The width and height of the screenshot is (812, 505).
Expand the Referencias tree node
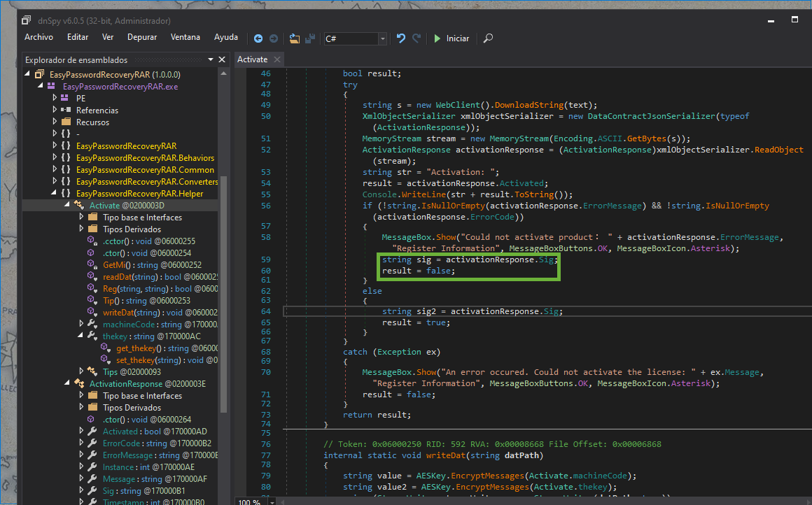[x=55, y=111]
